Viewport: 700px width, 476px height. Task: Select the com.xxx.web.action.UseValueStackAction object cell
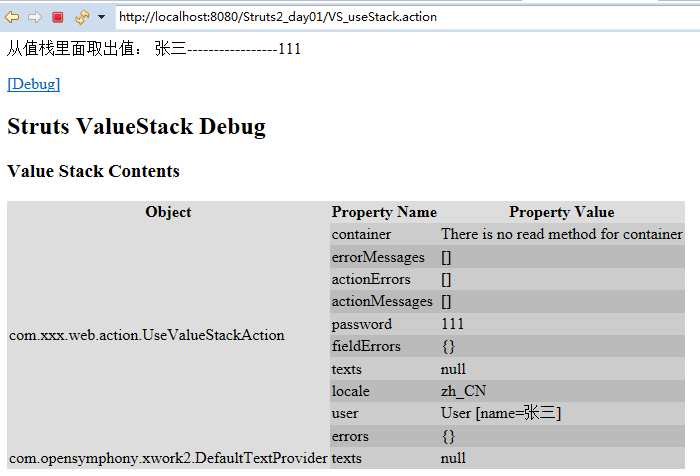coord(168,335)
